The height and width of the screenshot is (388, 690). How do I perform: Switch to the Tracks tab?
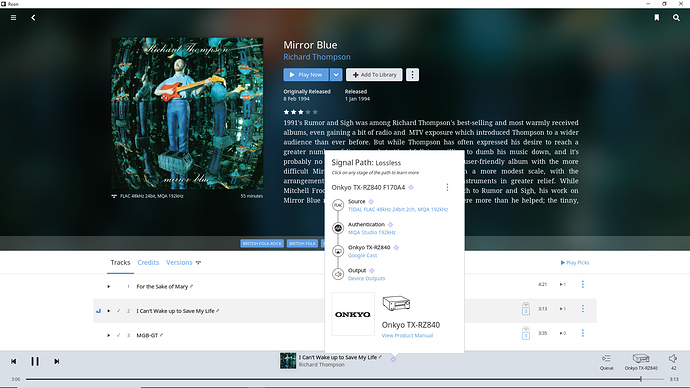coord(120,263)
